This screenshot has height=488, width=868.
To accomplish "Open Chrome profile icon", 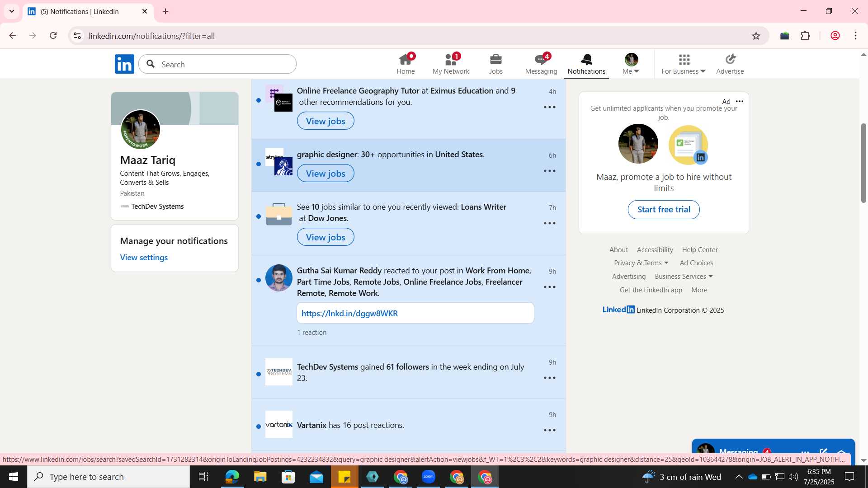I will [x=835, y=36].
